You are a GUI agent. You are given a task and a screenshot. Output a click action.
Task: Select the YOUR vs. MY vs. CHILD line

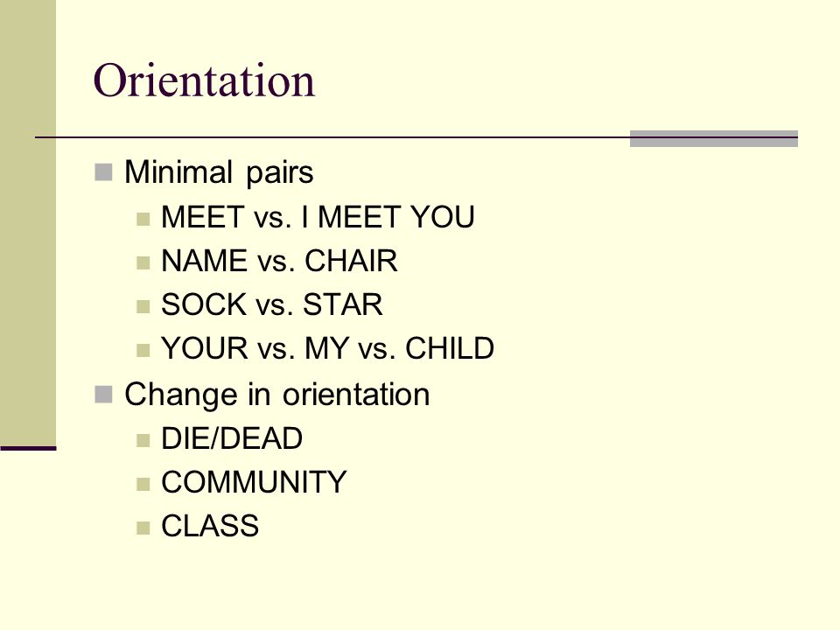point(327,348)
